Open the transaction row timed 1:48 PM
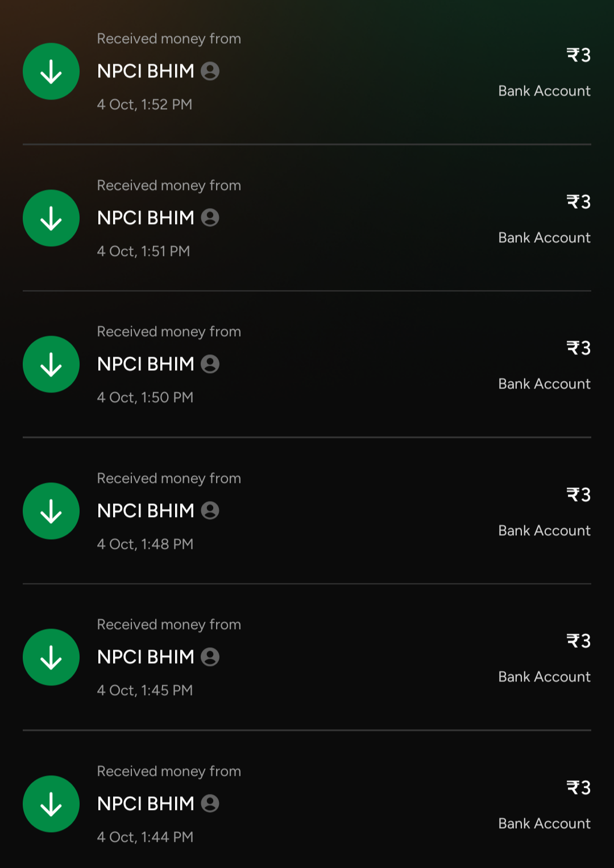Image resolution: width=614 pixels, height=868 pixels. point(307,511)
